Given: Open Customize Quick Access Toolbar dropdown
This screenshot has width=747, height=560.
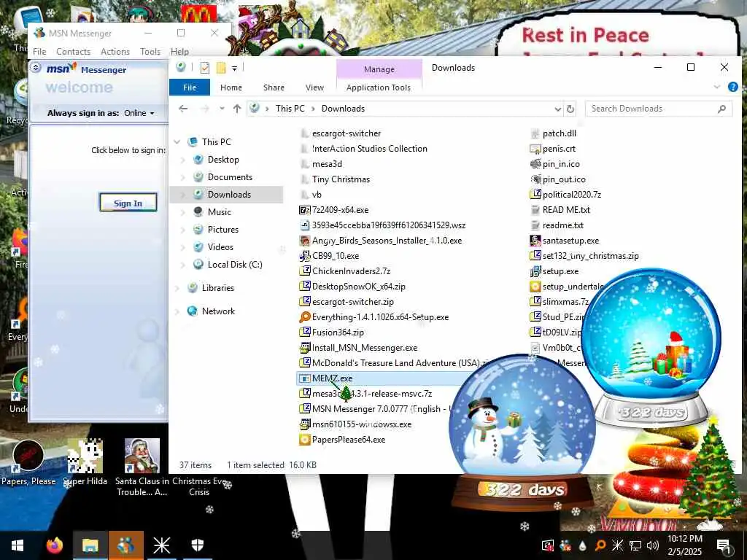Looking at the screenshot, I should [234, 69].
